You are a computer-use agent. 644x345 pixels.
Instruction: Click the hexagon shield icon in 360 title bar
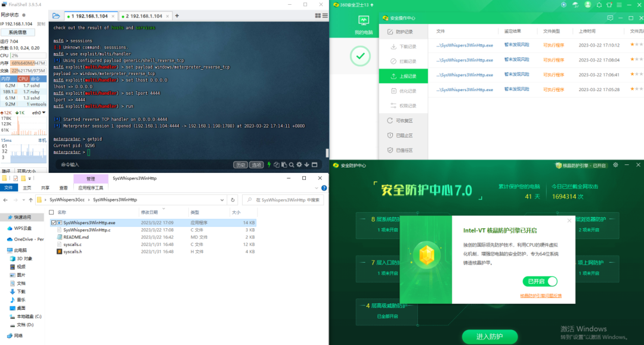pyautogui.click(x=563, y=5)
